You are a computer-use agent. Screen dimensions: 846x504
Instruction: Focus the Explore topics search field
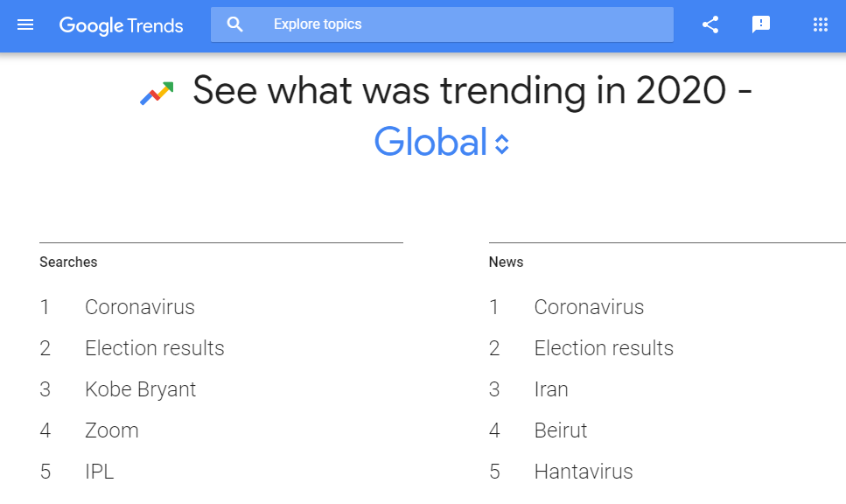tap(442, 24)
